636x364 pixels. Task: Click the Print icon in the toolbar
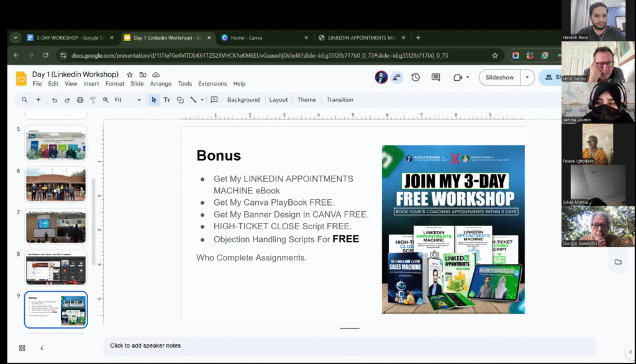[80, 100]
